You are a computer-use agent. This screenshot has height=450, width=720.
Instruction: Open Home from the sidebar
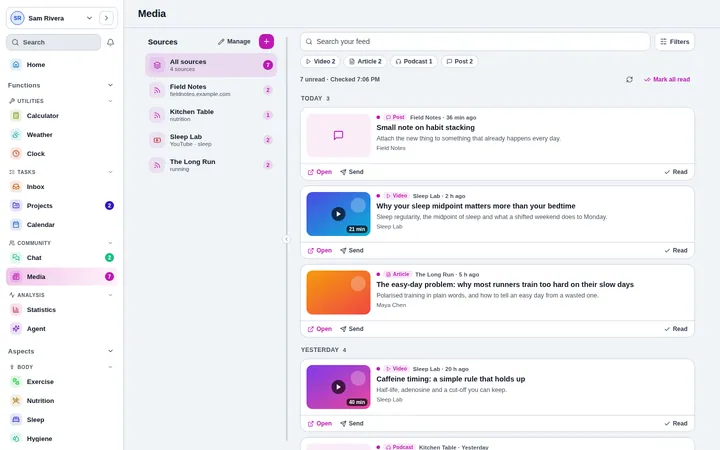coord(62,65)
